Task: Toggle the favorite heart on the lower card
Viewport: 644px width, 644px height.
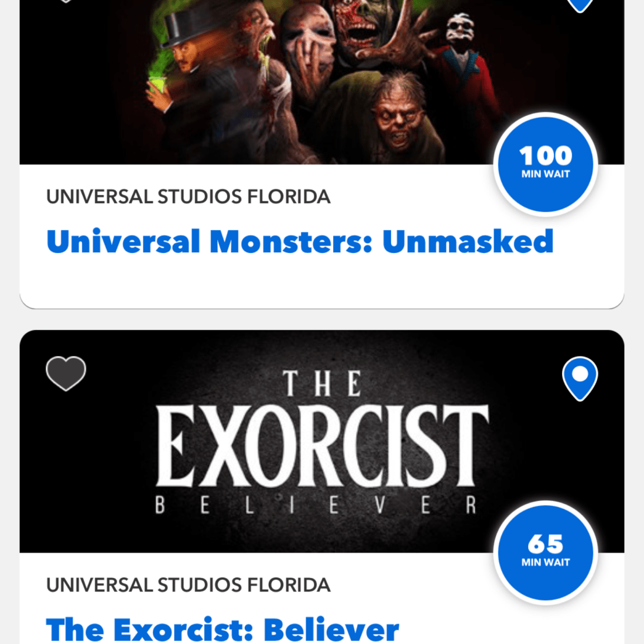Action: [66, 373]
